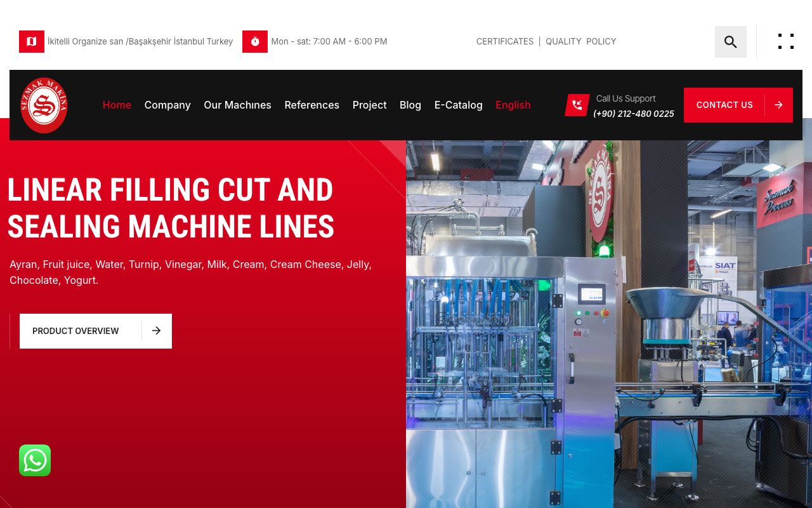The height and width of the screenshot is (508, 812).
Task: Click arrow icon in Contact Us button
Action: coord(778,105)
